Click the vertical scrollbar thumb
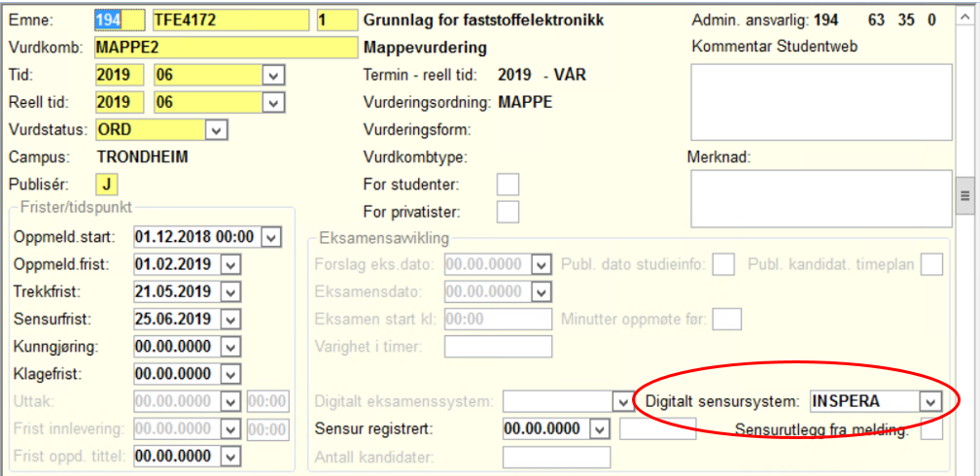Screen dimensions: 980x476 point(965,196)
